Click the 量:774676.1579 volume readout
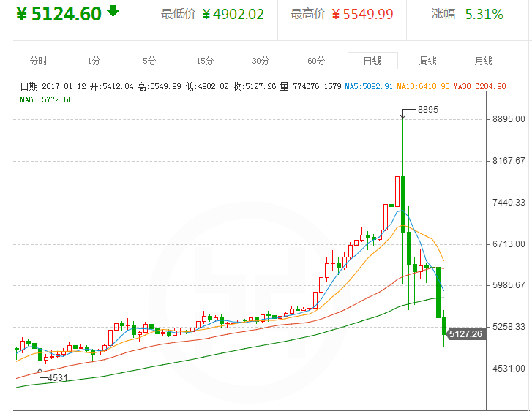532x411 pixels. [x=310, y=86]
